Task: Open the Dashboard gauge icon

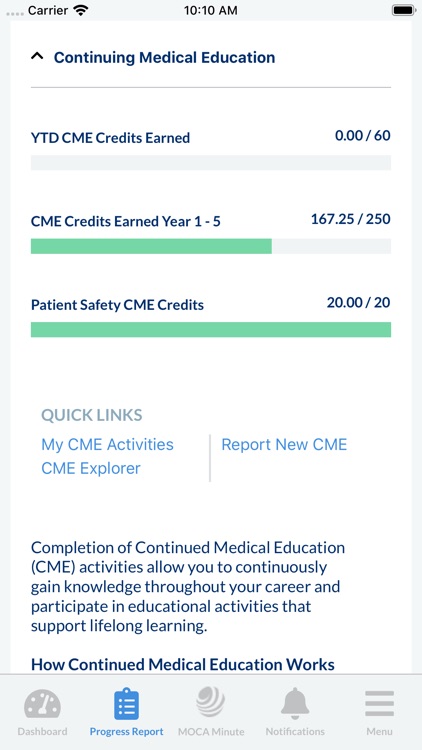Action: (42, 705)
